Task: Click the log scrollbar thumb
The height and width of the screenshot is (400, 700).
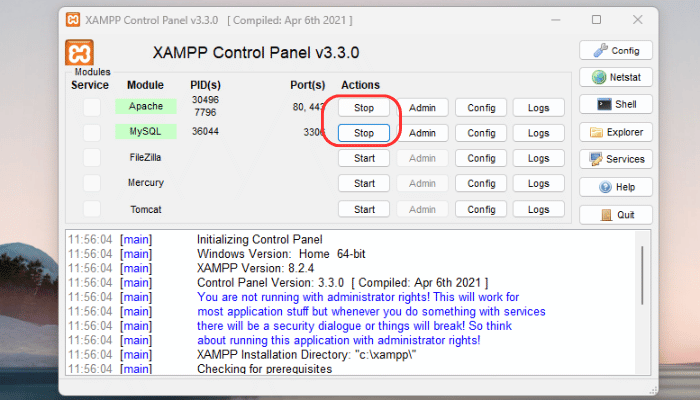Action: point(642,275)
